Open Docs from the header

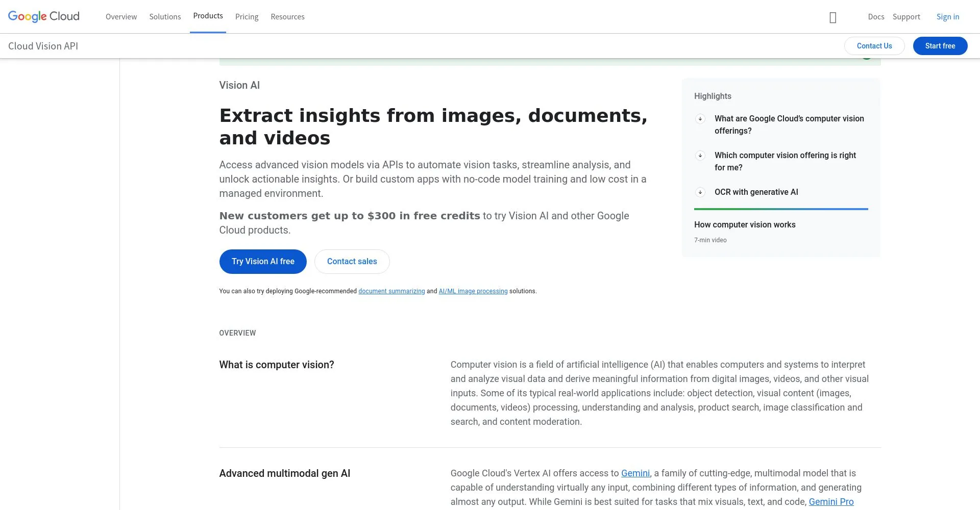coord(876,17)
